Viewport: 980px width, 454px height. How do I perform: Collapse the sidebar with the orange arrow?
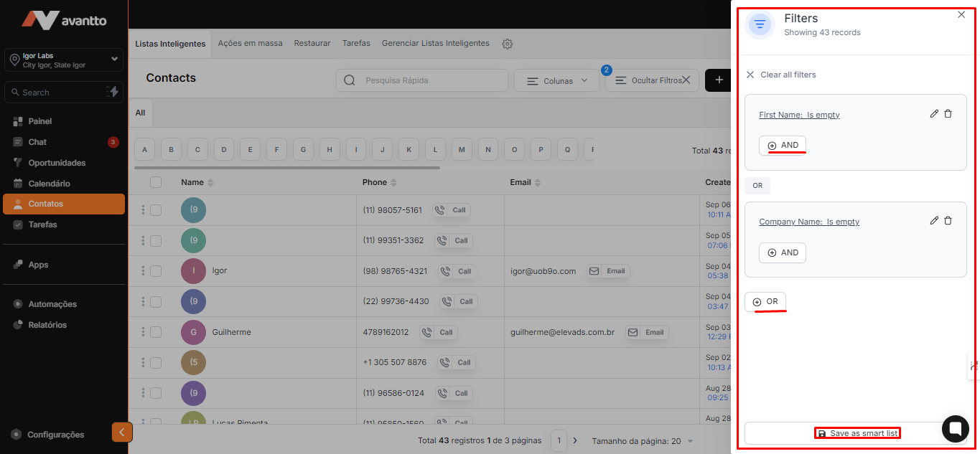click(122, 432)
